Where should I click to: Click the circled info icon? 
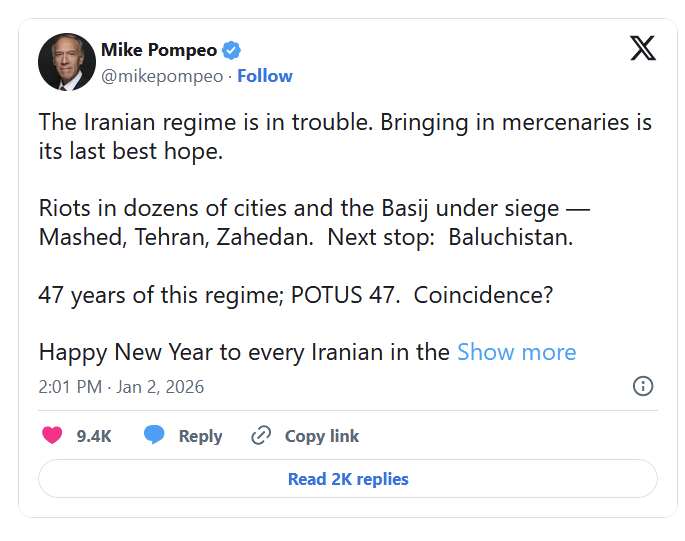coord(644,386)
